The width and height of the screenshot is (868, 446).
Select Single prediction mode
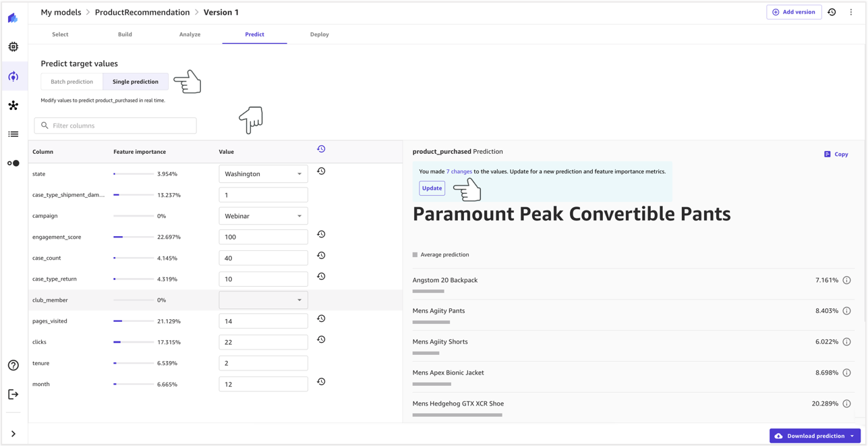tap(136, 82)
